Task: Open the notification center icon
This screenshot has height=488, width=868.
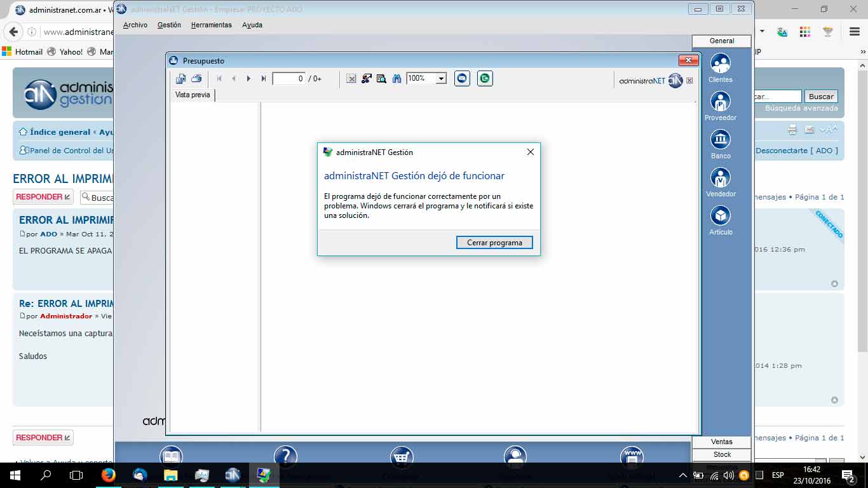Action: pos(848,475)
